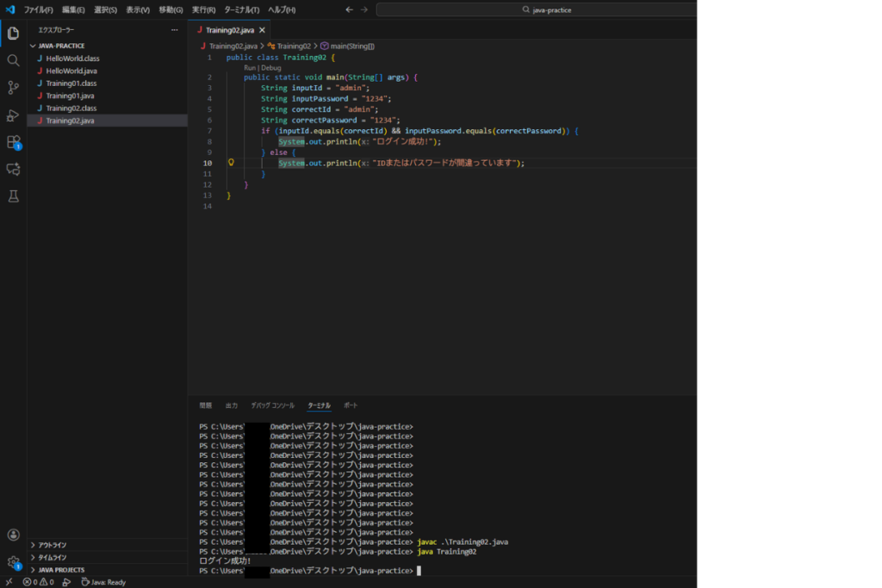Expand the アウトライン section
Screen dimensions: 882x588
click(52, 545)
